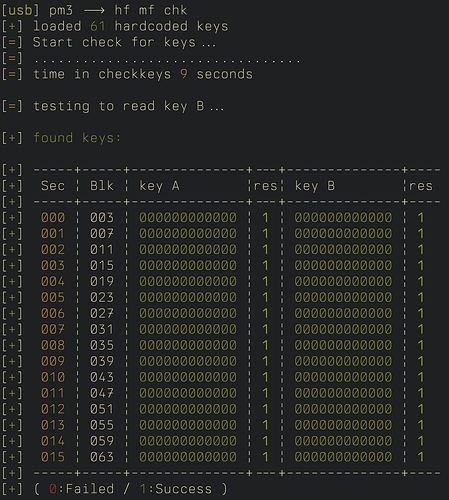The width and height of the screenshot is (449, 500).
Task: Click the 'key A' column header
Action: click(x=159, y=186)
